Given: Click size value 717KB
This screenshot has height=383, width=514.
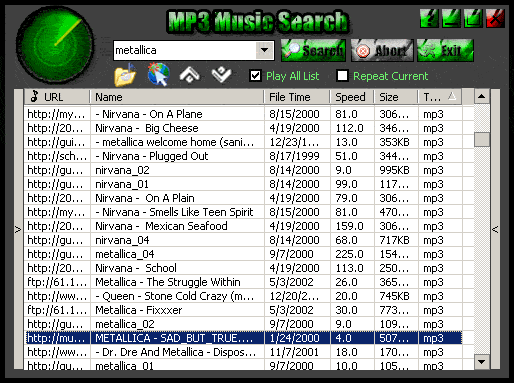Looking at the screenshot, I should tap(394, 240).
